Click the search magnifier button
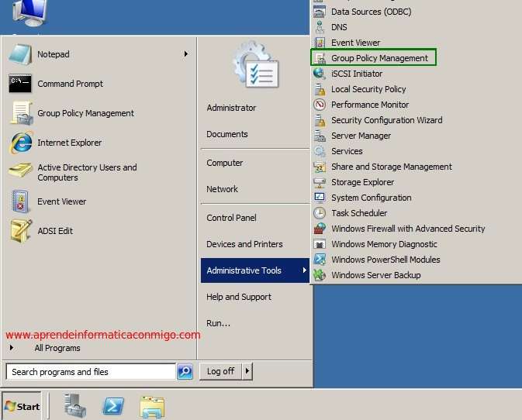522x420 pixels. click(185, 371)
